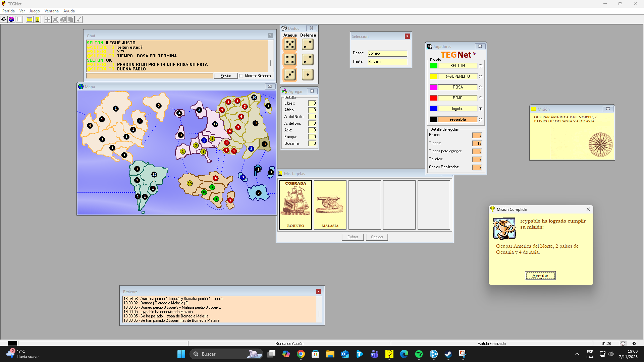Click the bulleted list toolbar icon

[x=19, y=19]
